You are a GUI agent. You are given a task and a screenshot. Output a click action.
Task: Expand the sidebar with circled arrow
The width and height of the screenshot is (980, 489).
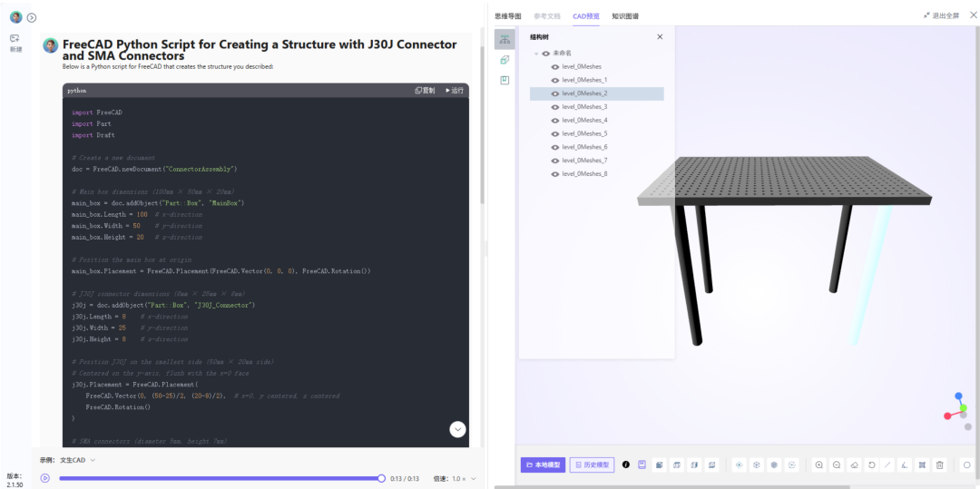32,17
